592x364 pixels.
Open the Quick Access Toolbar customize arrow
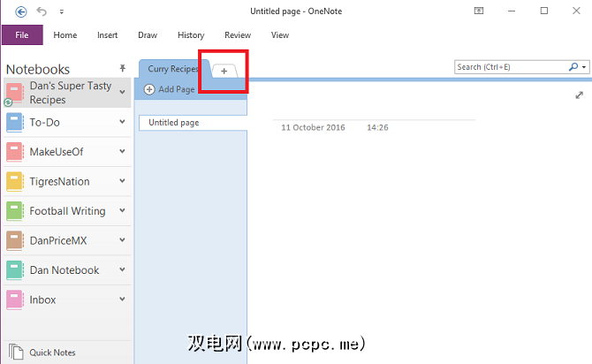point(62,11)
